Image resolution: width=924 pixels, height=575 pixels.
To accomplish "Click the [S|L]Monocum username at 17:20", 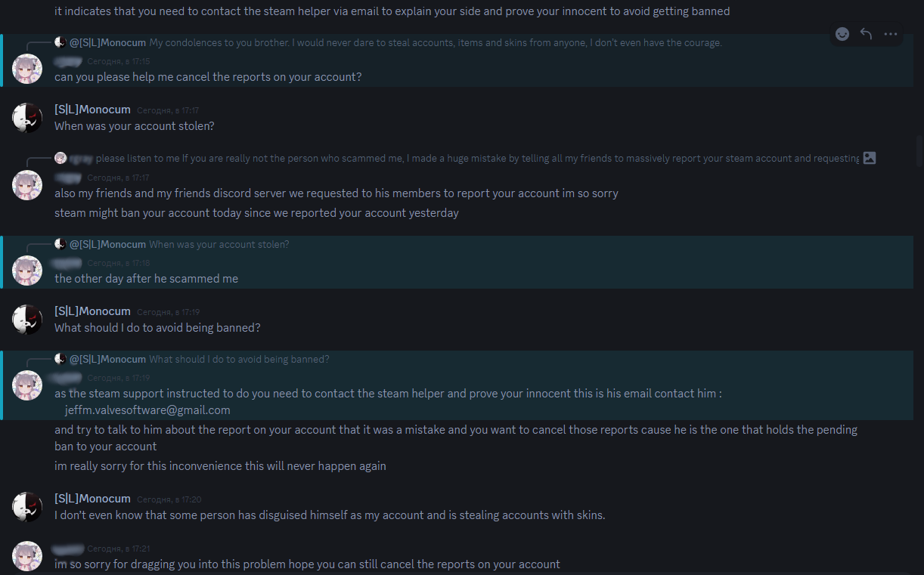I will pos(92,499).
